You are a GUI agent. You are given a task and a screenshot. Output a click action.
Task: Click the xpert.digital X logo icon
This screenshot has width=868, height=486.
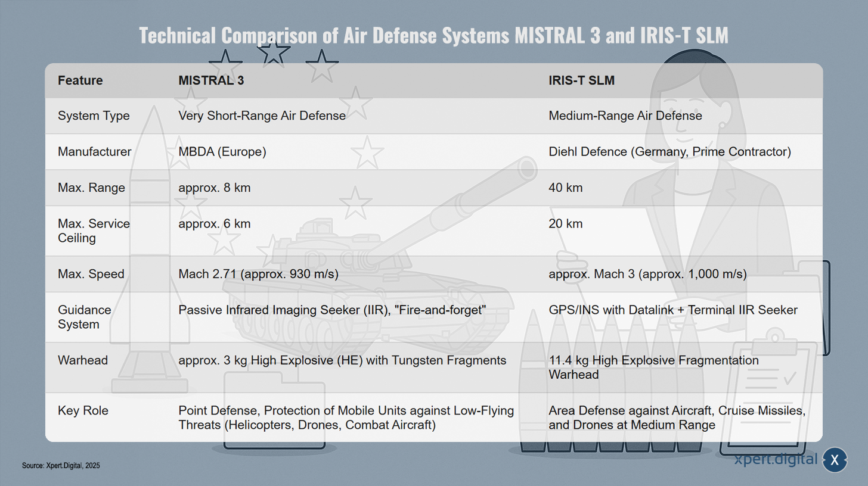[835, 460]
